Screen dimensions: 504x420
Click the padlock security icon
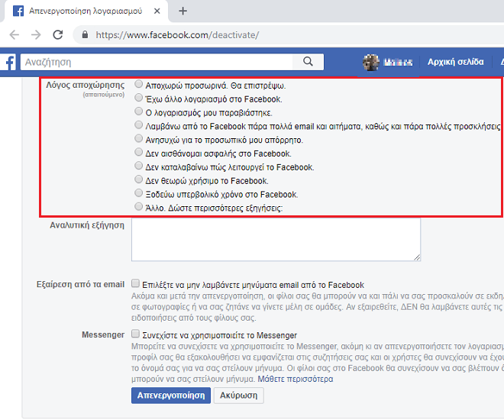(x=85, y=34)
